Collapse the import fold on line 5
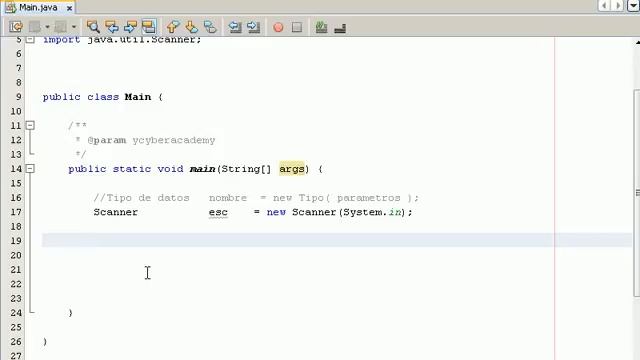This screenshot has width=640, height=360. tap(30, 40)
